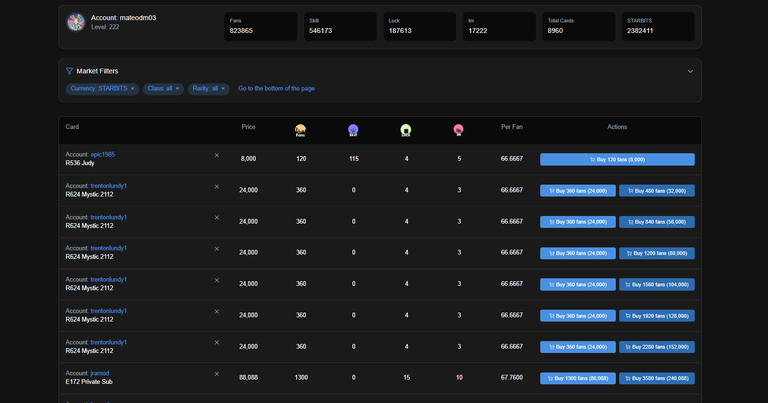Click the Card column header
The image size is (768, 403).
click(x=72, y=127)
